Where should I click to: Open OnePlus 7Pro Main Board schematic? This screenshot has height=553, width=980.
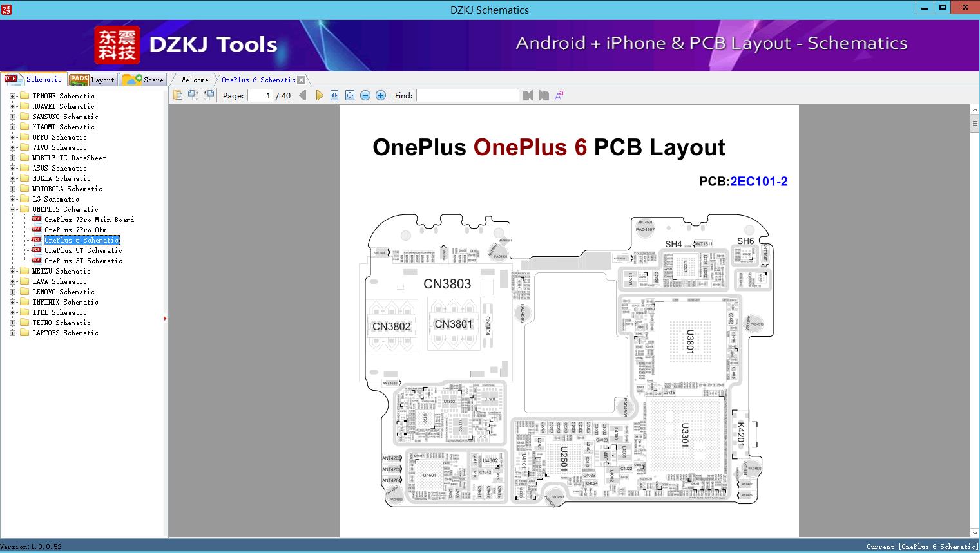[89, 220]
